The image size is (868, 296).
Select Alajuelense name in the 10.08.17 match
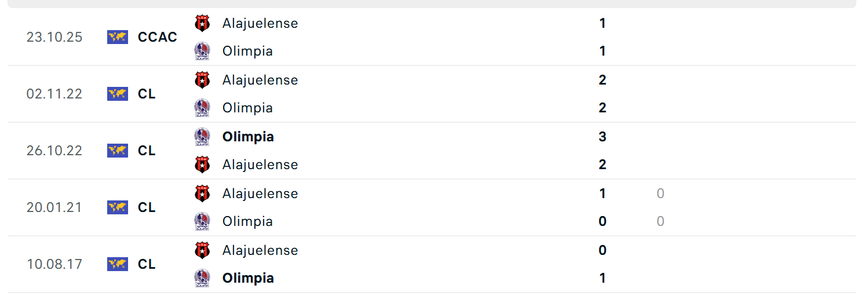point(260,250)
